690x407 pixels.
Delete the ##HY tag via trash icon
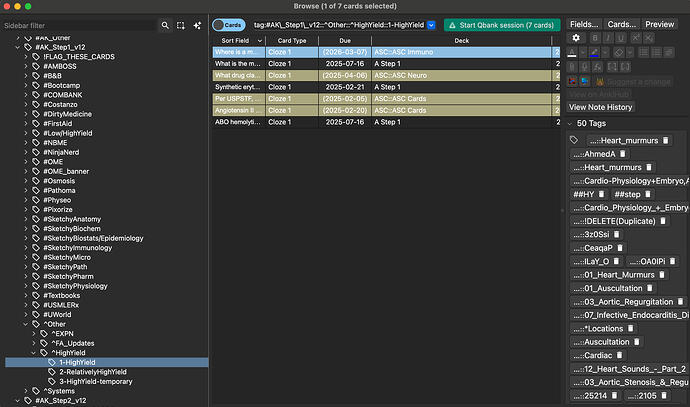[x=602, y=194]
